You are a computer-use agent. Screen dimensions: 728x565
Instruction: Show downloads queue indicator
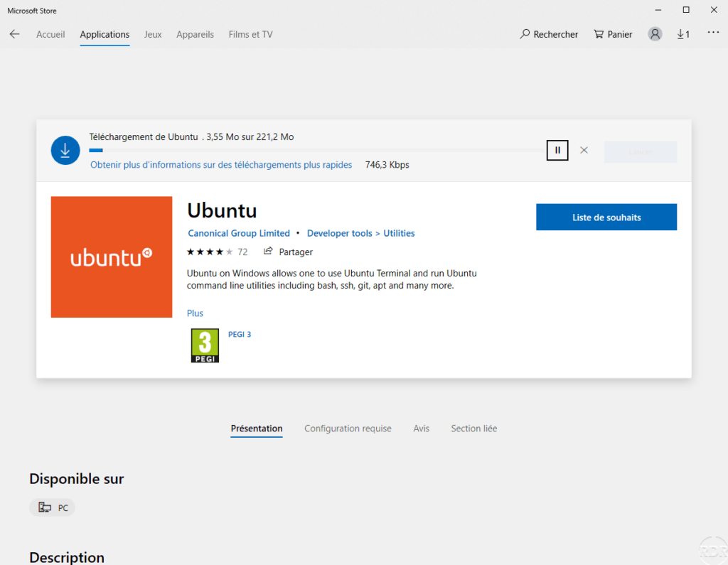[683, 34]
